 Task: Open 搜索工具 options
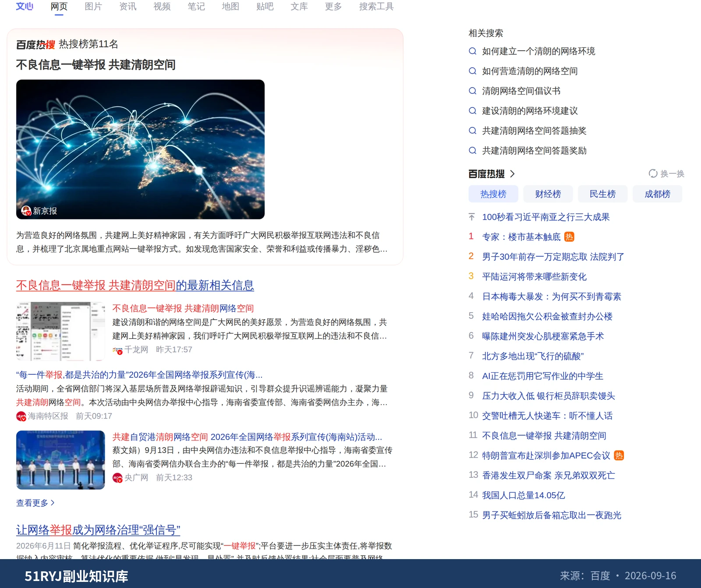[376, 7]
